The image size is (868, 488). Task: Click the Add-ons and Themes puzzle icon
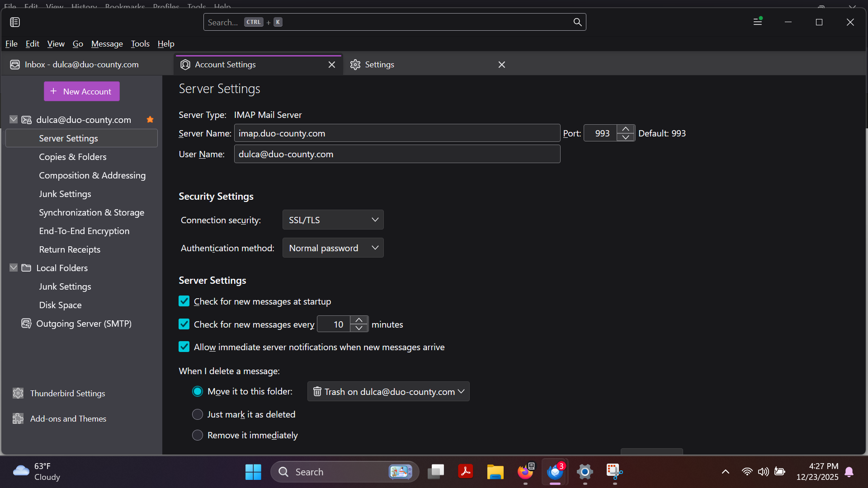click(18, 418)
